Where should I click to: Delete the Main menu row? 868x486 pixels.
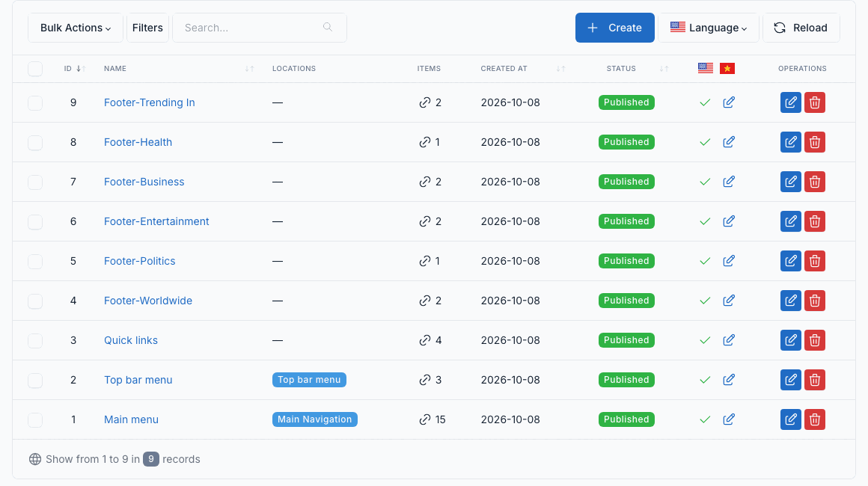815,419
